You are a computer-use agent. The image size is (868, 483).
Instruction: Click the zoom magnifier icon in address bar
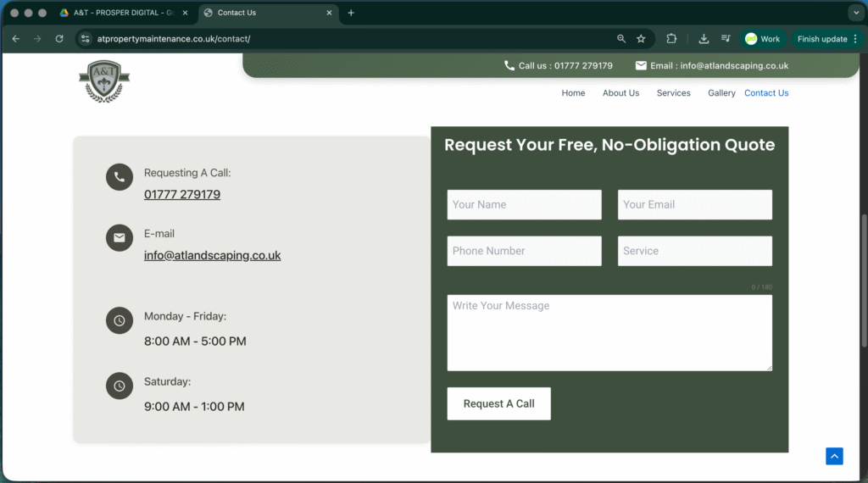tap(621, 39)
